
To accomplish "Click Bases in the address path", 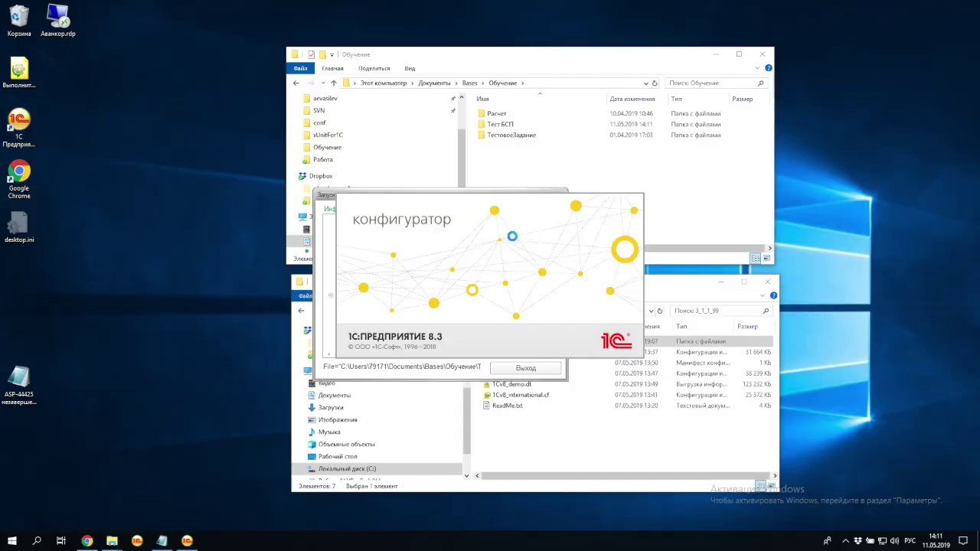I will click(x=469, y=83).
